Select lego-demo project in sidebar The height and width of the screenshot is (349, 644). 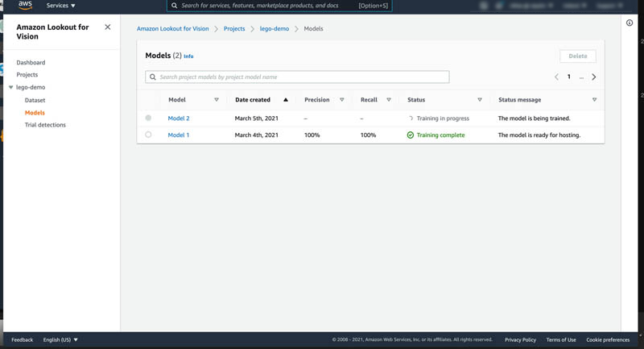click(31, 87)
